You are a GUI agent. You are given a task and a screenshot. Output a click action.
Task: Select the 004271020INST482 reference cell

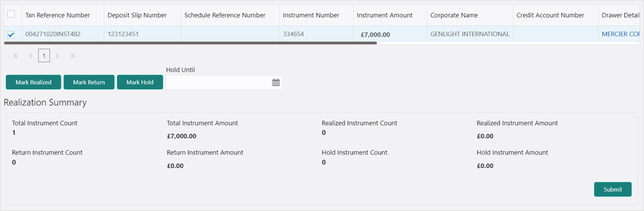click(63, 34)
